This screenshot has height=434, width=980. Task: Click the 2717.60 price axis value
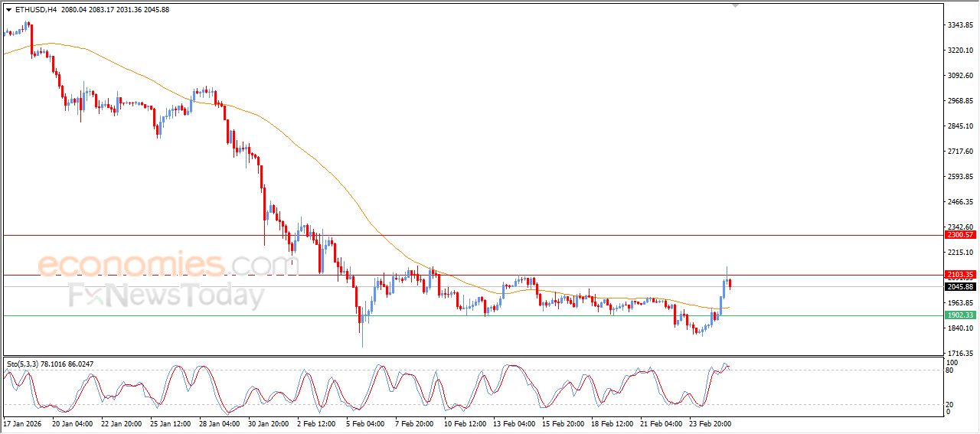960,152
